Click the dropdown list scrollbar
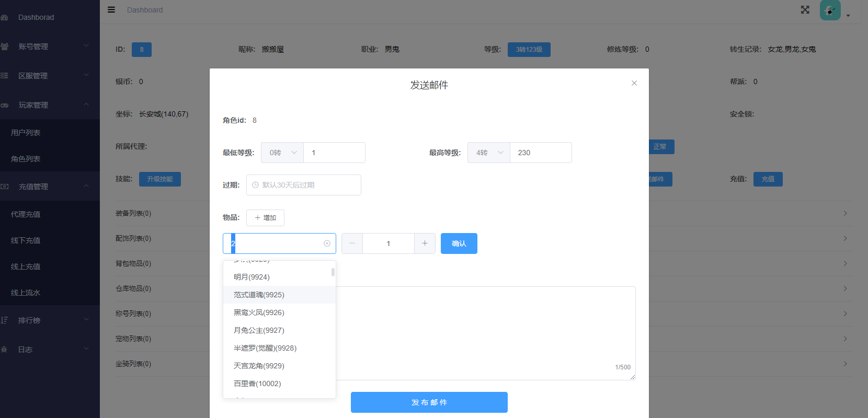The image size is (868, 418). coord(333,272)
